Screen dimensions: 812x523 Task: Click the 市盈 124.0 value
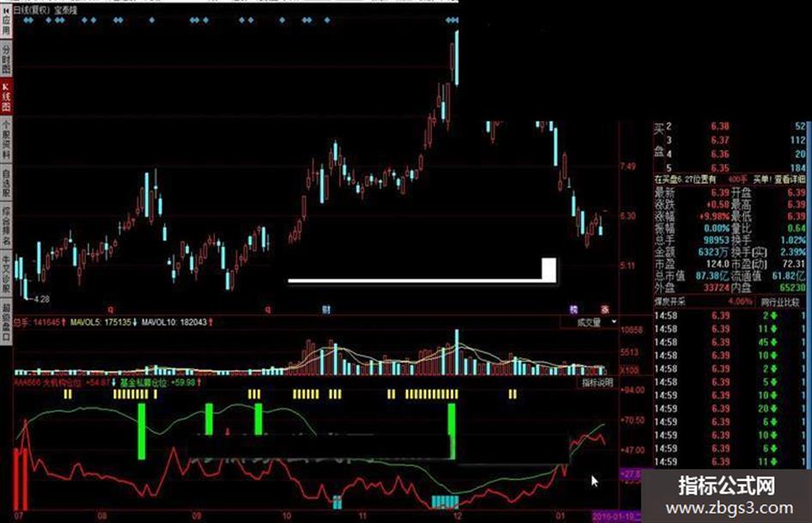pyautogui.click(x=718, y=265)
